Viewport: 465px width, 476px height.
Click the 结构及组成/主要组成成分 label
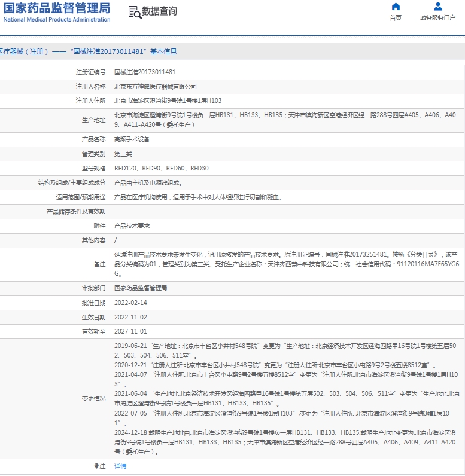coord(72,183)
